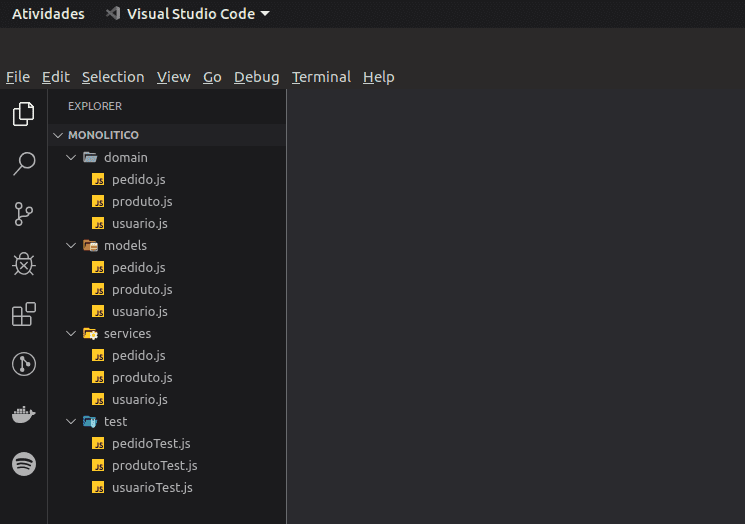Open the View menu
745x524 pixels.
coord(173,77)
